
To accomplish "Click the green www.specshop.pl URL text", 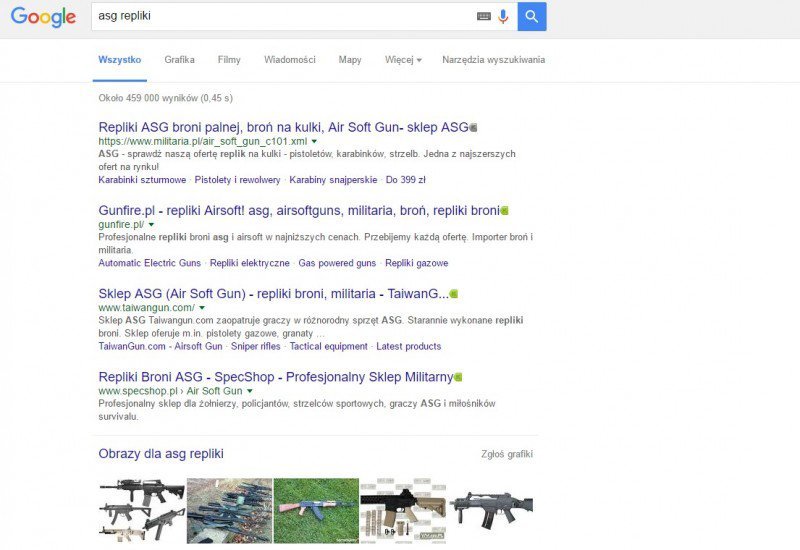I will point(138,391).
